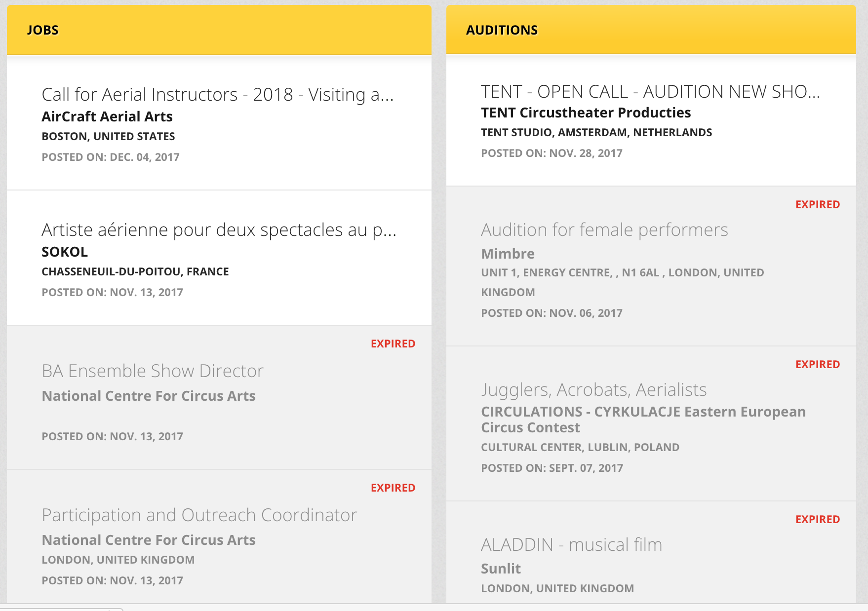Click EXPIRED label on ALADDIN listing
Image resolution: width=868 pixels, height=611 pixels.
point(818,519)
